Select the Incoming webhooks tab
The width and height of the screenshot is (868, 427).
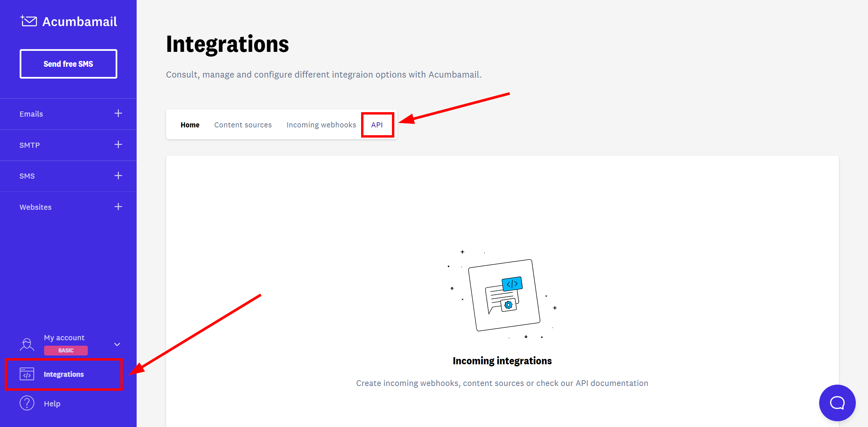click(x=321, y=124)
